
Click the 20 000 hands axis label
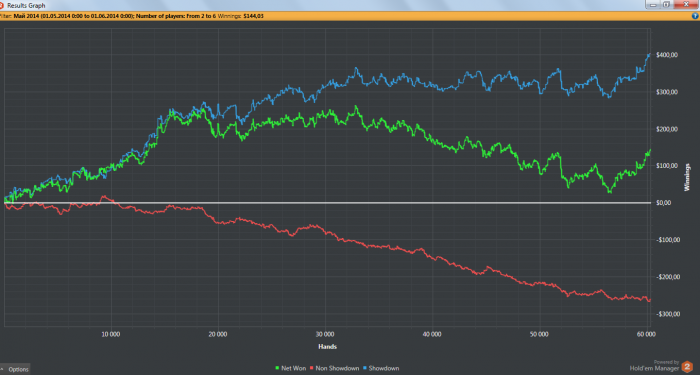coord(218,334)
